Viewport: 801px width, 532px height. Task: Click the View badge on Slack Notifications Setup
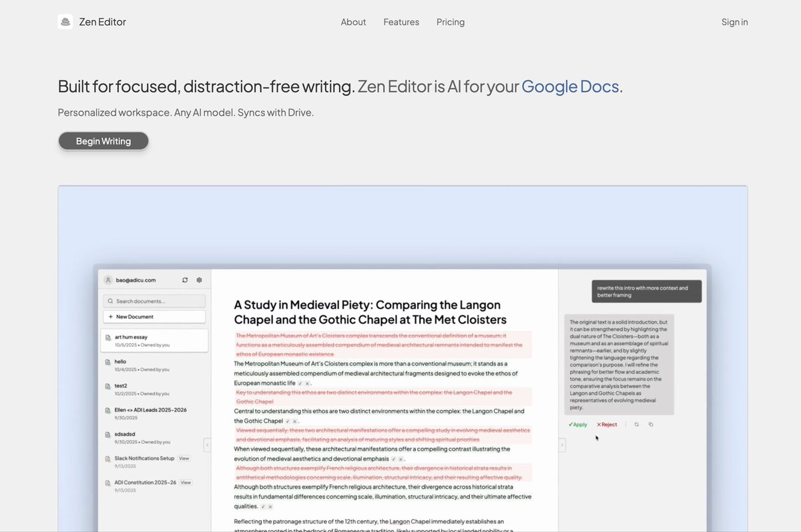[184, 459]
